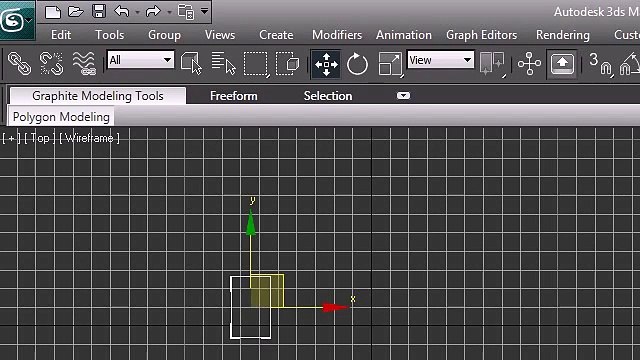Switch to Graphite Modeling Tools tab
The height and width of the screenshot is (360, 640).
pyautogui.click(x=98, y=96)
